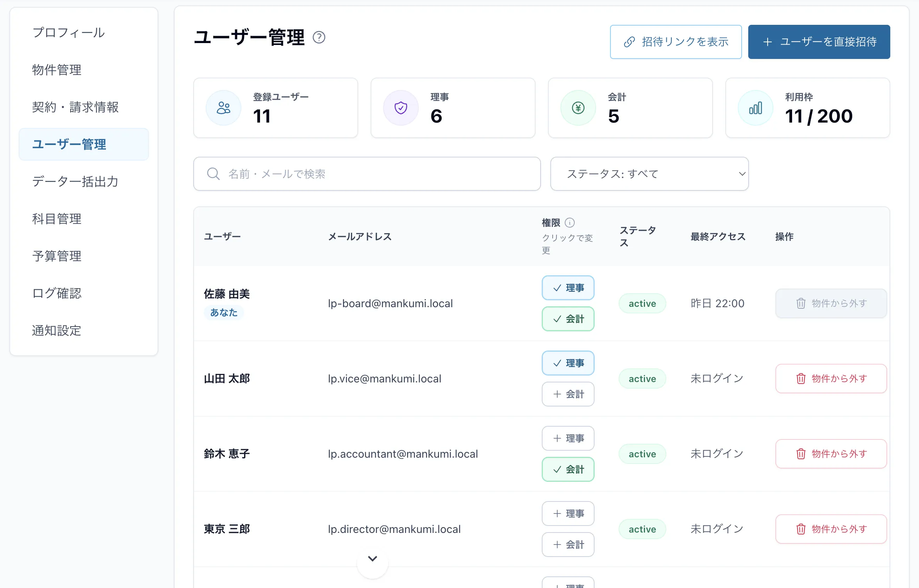This screenshot has height=588, width=919.
Task: Toggle 理事 role for 山田 太郎
Action: tap(568, 363)
